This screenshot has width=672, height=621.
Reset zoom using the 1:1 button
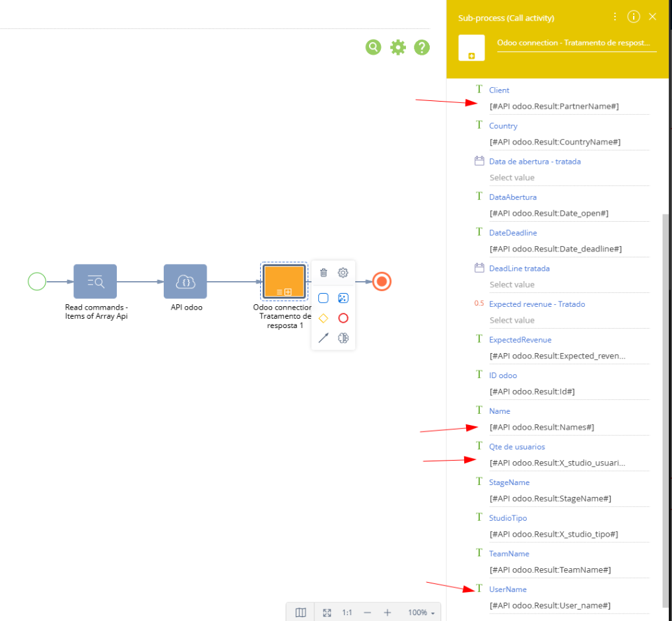pyautogui.click(x=347, y=612)
